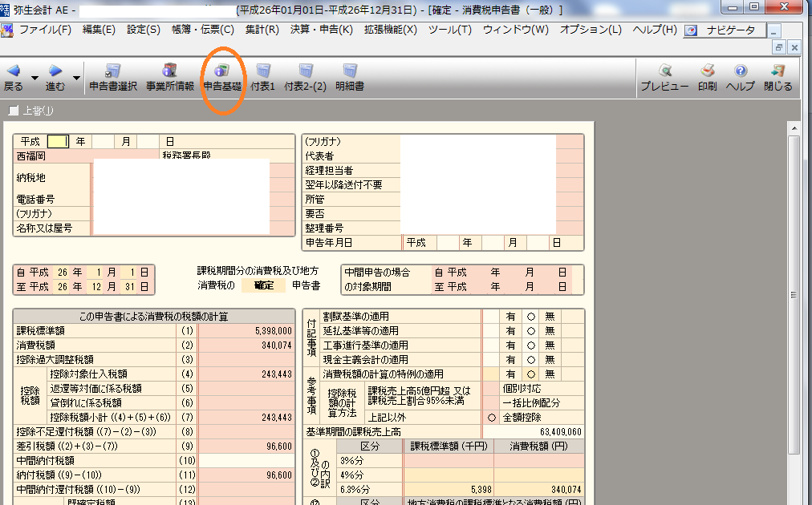Open ヘルプ from the toolbar

point(741,72)
